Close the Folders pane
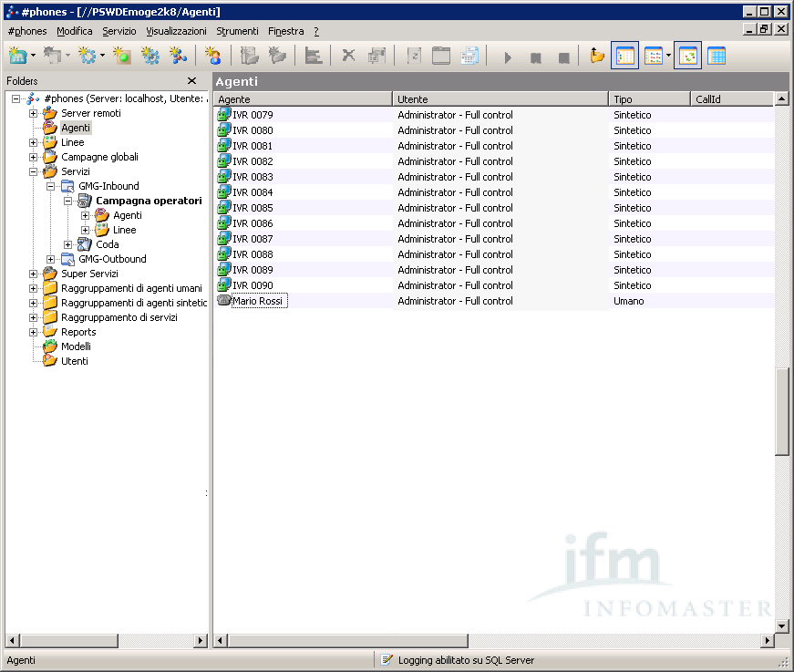Screen dimensions: 794x672 tap(191, 81)
